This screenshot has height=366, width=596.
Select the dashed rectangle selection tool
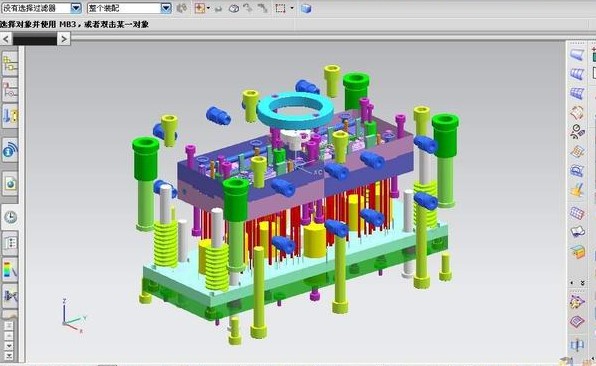[x=281, y=8]
